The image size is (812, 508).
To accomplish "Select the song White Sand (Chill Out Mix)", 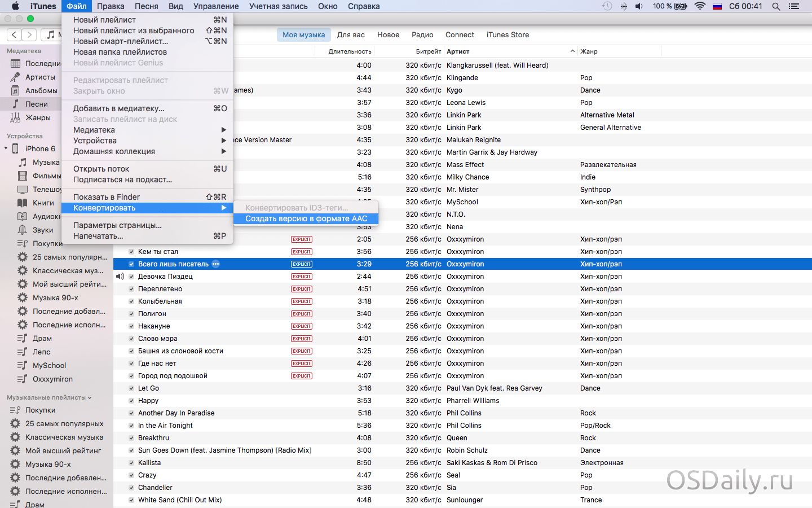I will tap(180, 500).
